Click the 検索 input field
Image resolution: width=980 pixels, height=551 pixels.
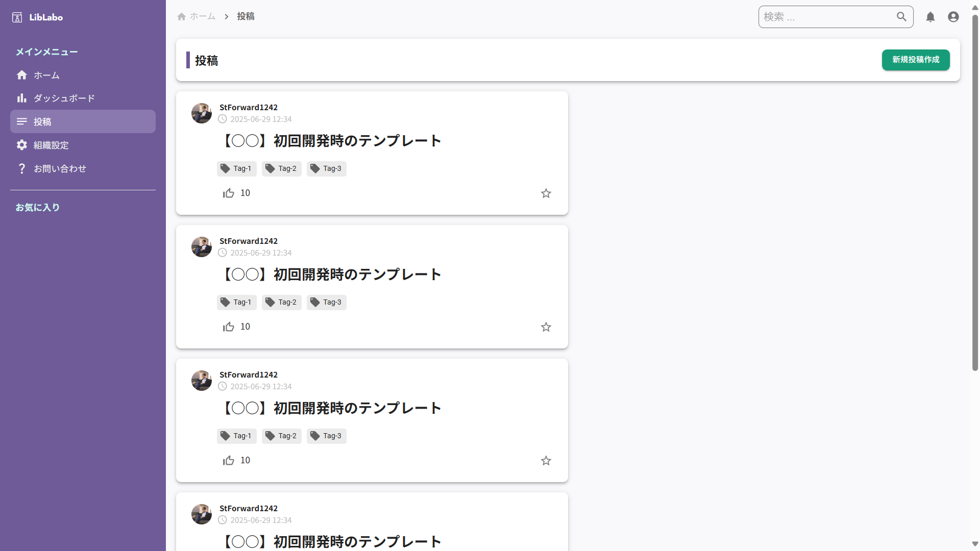coord(827,17)
